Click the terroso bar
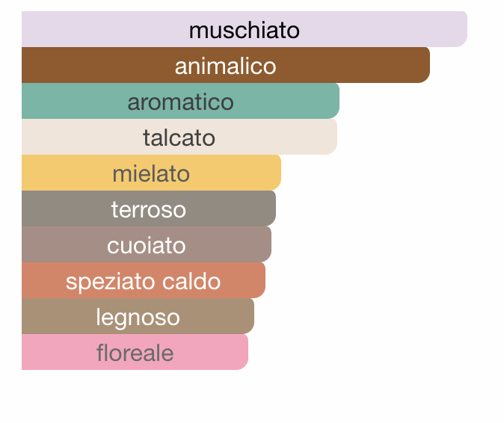Viewport: 504px width, 423px height. tap(149, 209)
